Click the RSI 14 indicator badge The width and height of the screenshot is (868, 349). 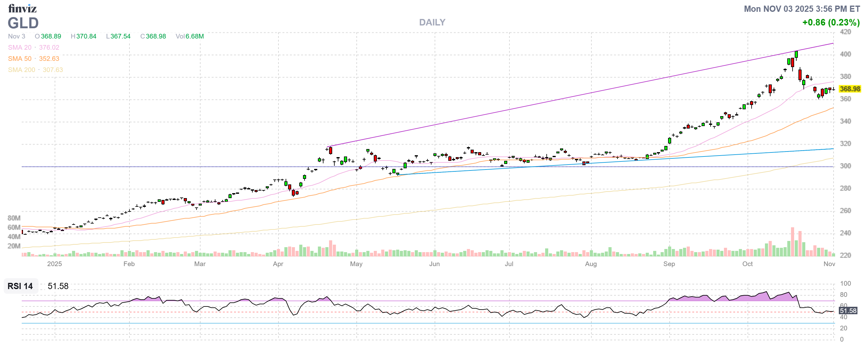(20, 286)
